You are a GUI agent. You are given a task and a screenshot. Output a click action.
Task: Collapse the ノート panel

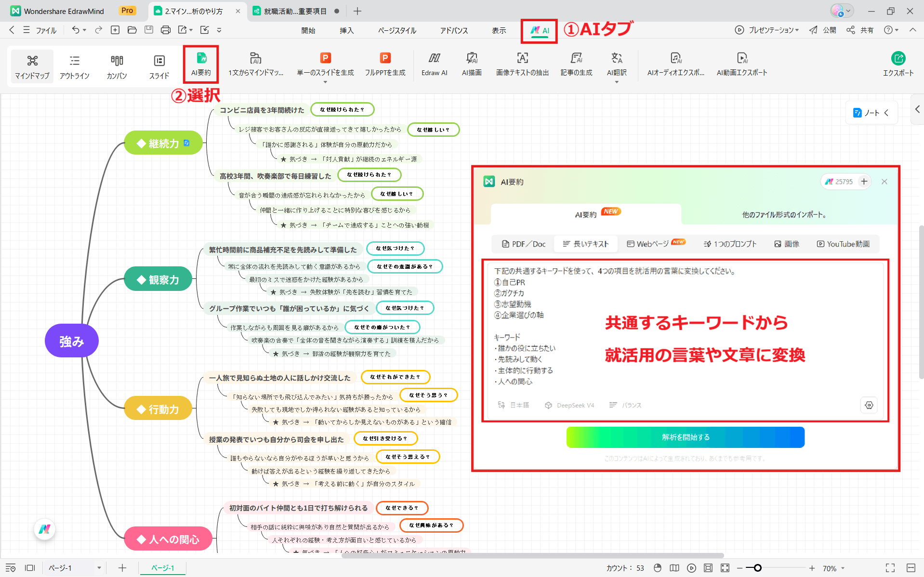pos(886,113)
